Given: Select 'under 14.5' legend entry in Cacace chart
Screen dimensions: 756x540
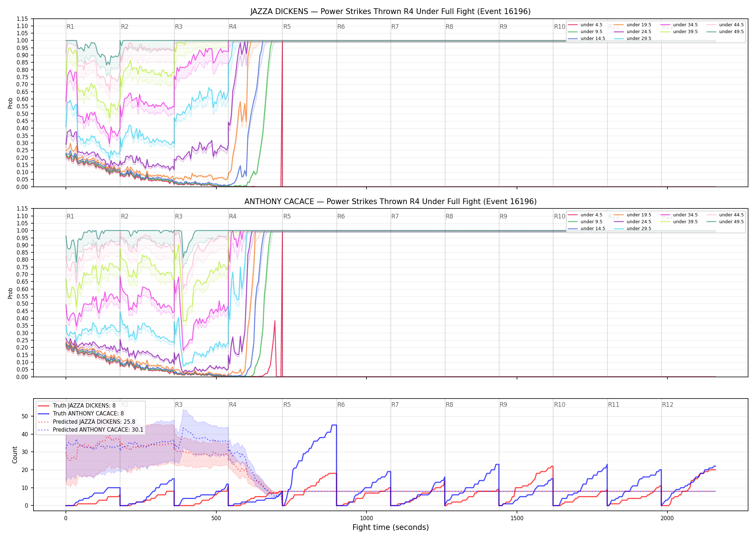Looking at the screenshot, I should coord(586,229).
